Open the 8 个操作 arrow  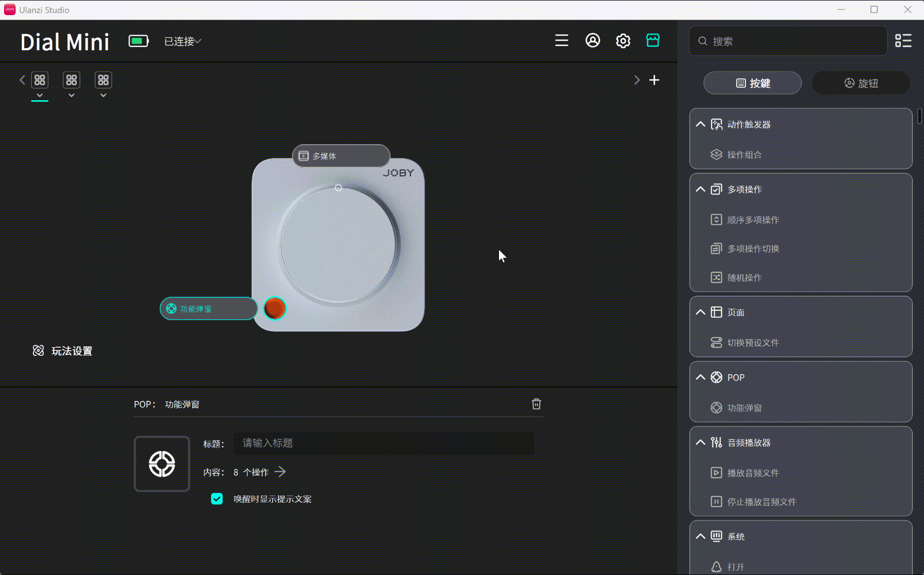tap(280, 472)
